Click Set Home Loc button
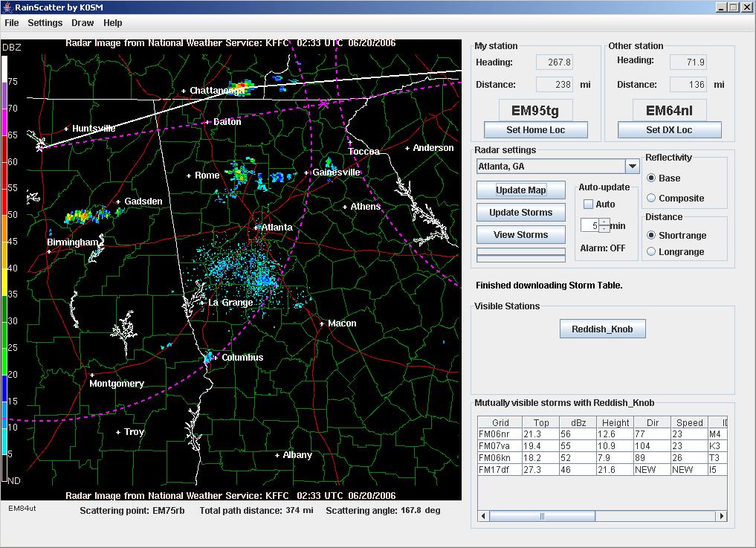This screenshot has width=756, height=548. tap(535, 130)
